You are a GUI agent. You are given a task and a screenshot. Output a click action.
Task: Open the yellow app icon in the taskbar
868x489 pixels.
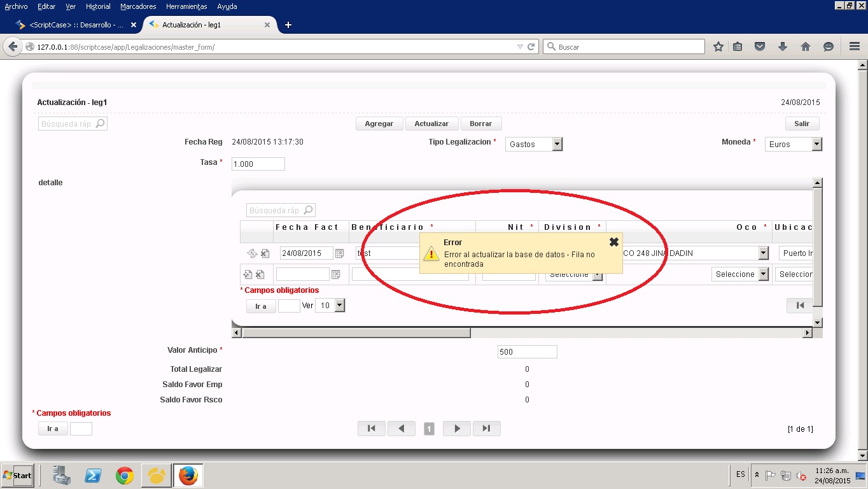(157, 476)
